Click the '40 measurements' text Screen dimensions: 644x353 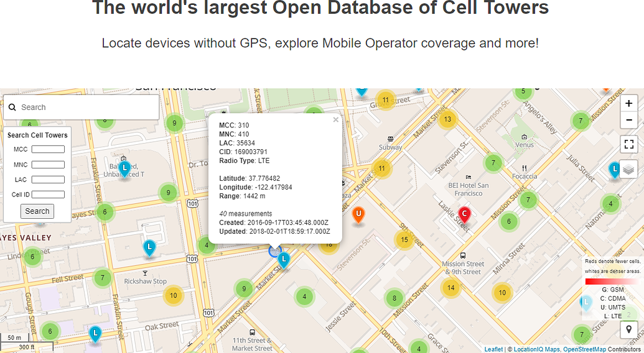tap(245, 214)
